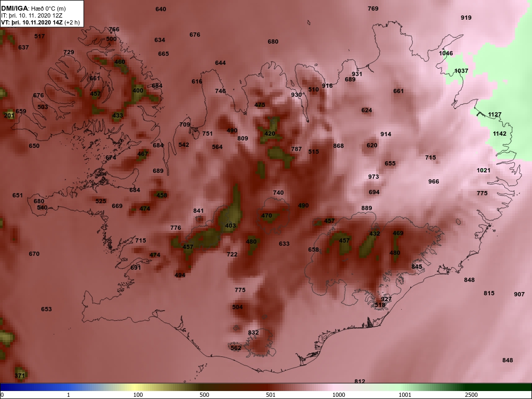Click the 562 height label
Screen dimensions: 532x399
pos(236,348)
